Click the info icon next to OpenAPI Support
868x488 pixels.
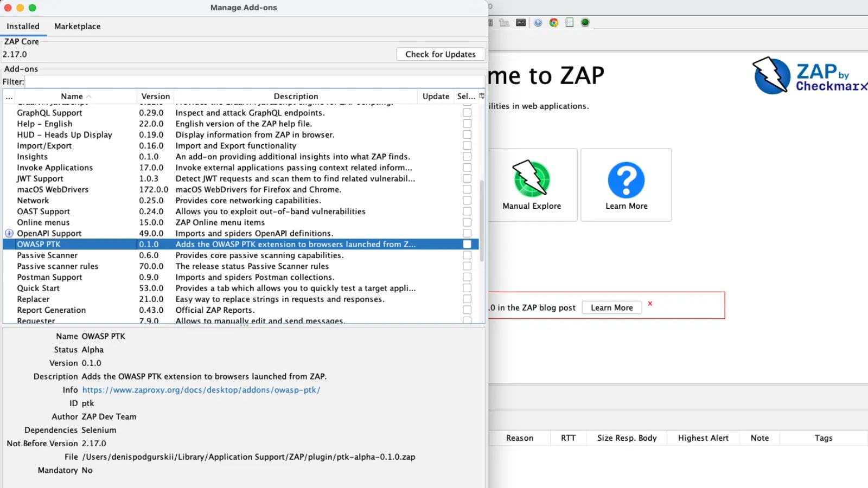[9, 233]
